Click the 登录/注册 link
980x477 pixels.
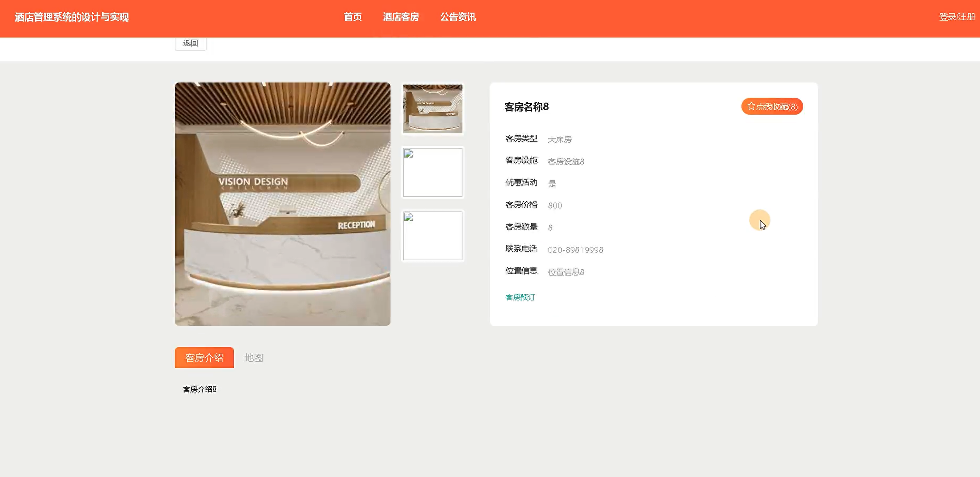click(957, 17)
